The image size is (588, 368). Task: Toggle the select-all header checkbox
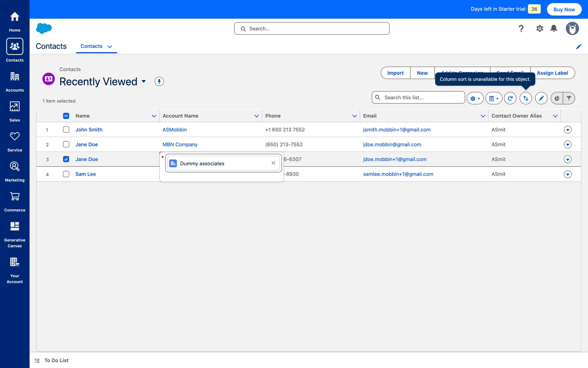(66, 116)
